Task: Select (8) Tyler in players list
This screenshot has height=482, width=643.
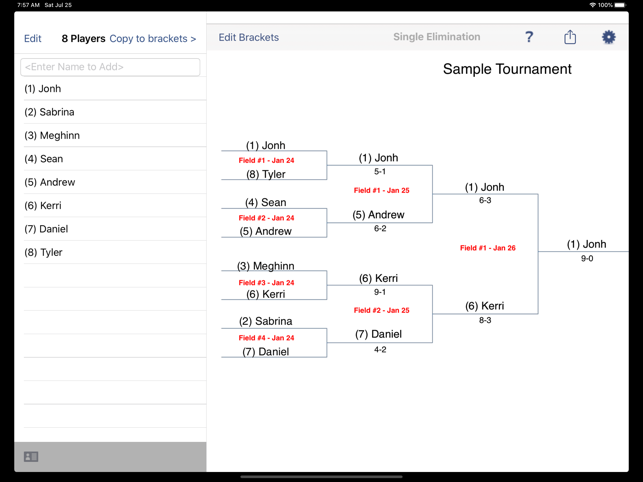Action: click(115, 252)
